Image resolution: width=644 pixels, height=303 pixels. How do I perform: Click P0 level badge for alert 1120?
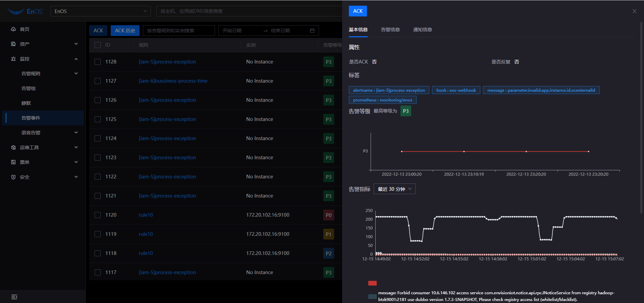click(329, 215)
